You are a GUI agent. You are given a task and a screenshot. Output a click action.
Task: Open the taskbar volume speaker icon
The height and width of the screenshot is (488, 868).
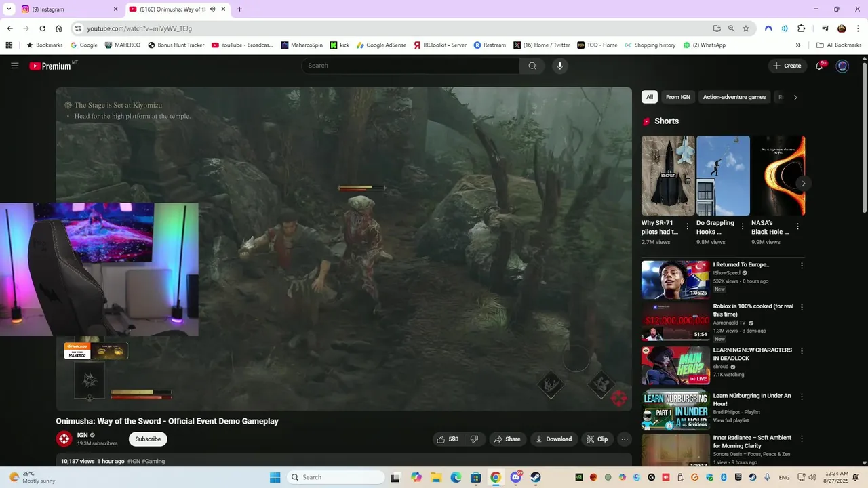click(x=812, y=477)
